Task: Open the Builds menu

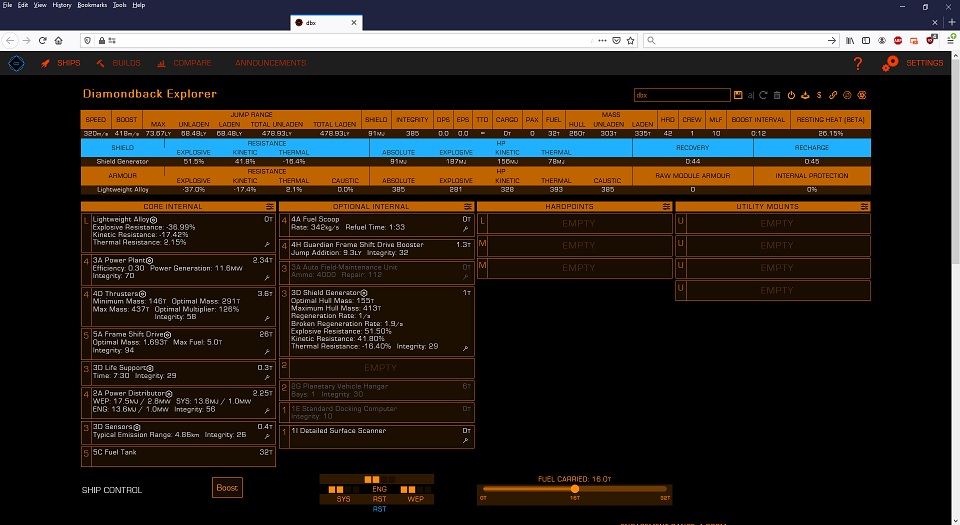Action: pos(119,63)
